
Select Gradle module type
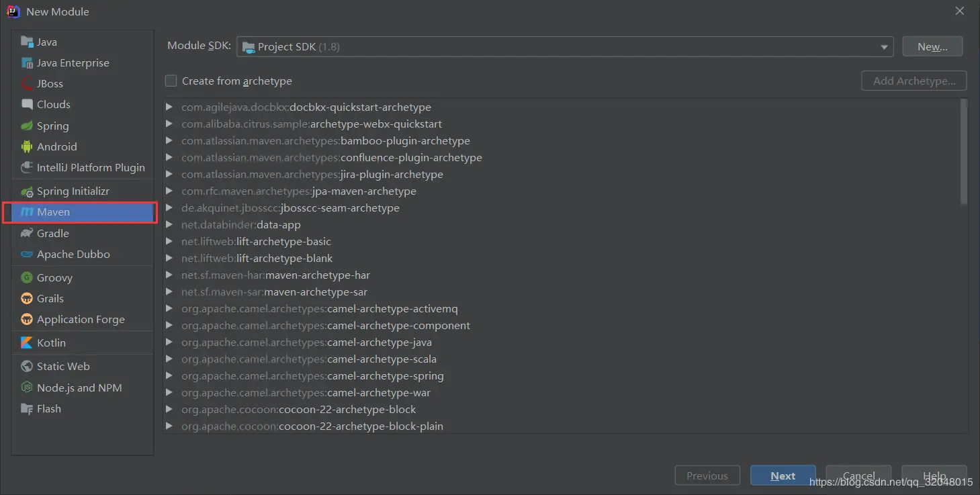click(x=83, y=233)
